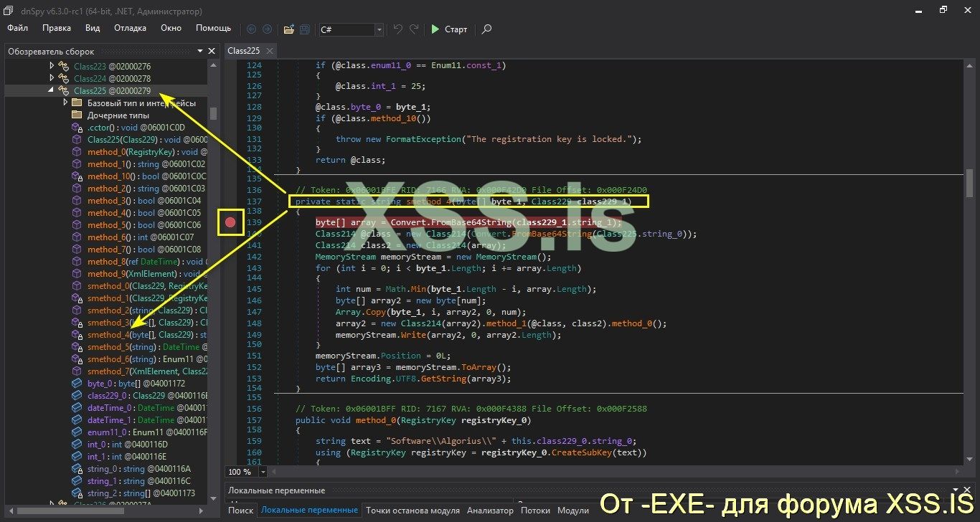Open search with the magnifier icon
Viewport: 980px width, 522px height.
pyautogui.click(x=486, y=29)
